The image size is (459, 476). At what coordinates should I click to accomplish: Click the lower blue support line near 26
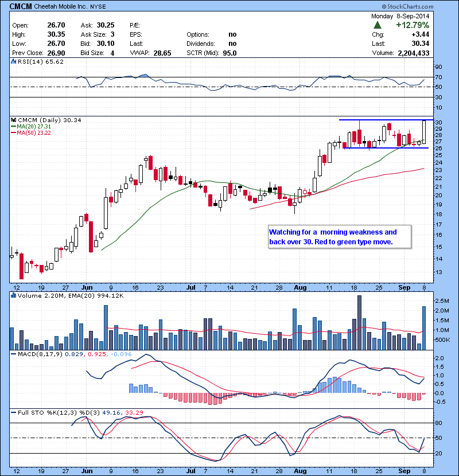click(x=386, y=148)
